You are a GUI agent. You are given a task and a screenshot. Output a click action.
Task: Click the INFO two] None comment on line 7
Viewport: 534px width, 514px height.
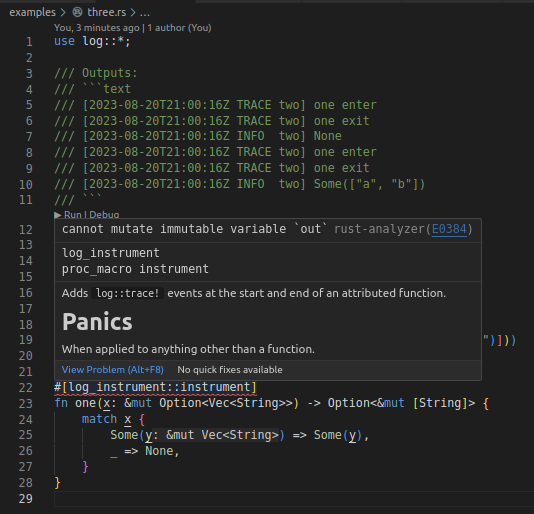point(289,136)
